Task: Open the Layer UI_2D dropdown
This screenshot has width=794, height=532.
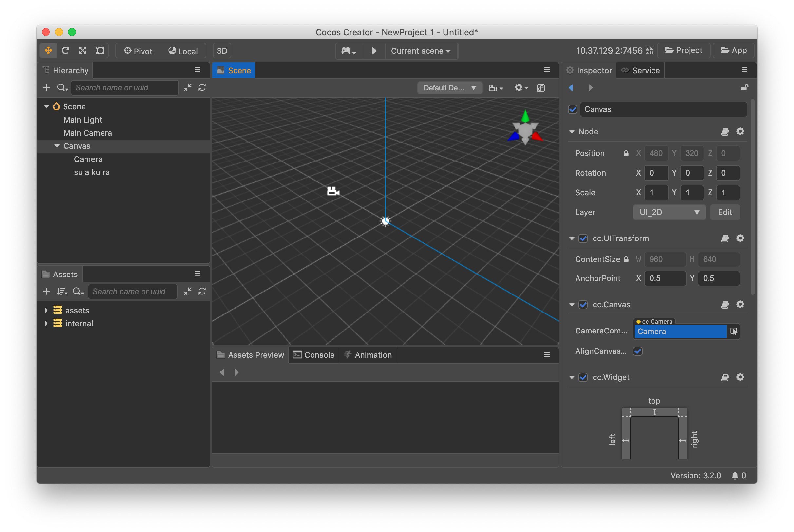Action: 669,212
